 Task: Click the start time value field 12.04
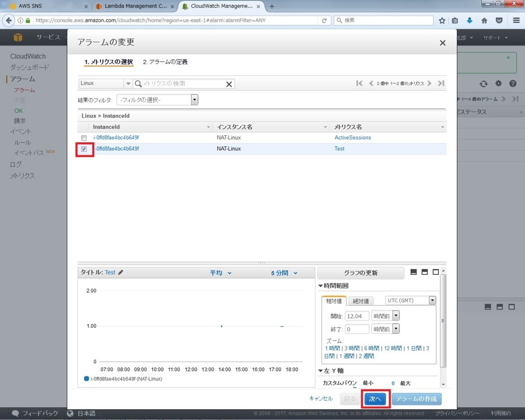pos(357,316)
